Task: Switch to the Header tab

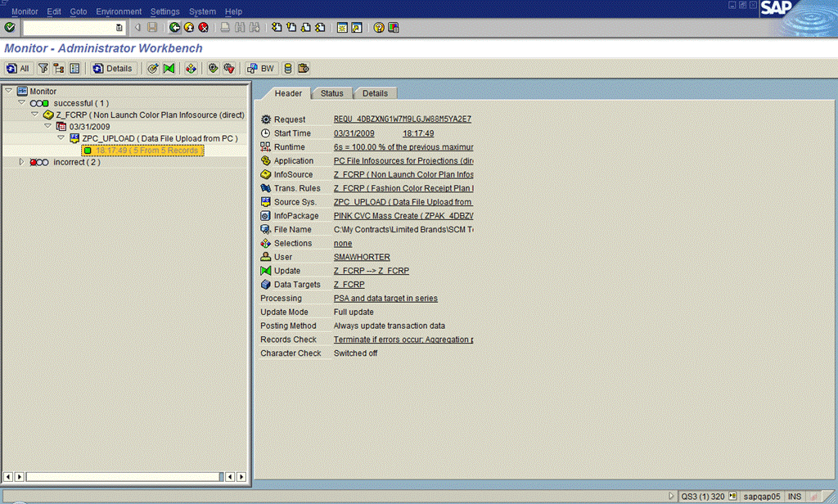Action: click(288, 93)
